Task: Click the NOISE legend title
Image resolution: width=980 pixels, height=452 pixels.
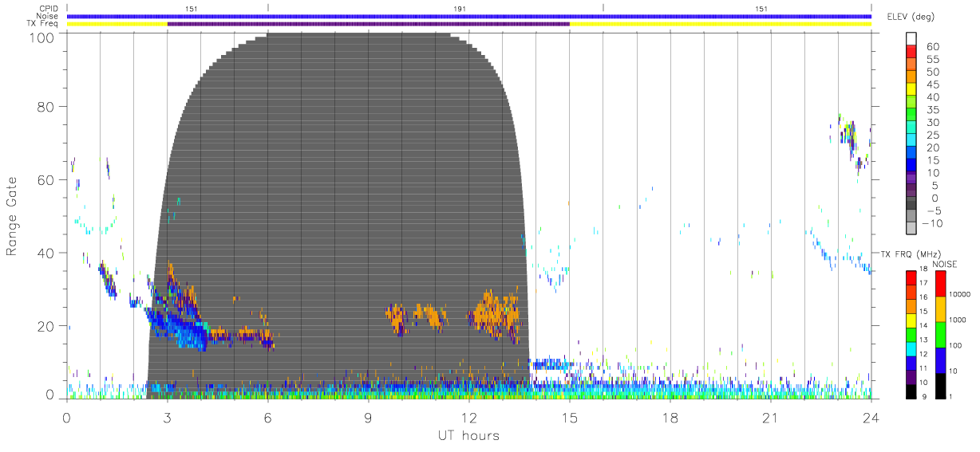Action: [945, 264]
